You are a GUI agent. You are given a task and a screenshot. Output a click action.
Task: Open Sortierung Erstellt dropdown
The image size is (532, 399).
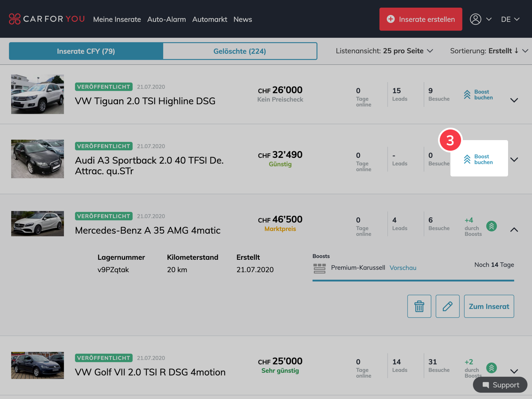(x=489, y=51)
